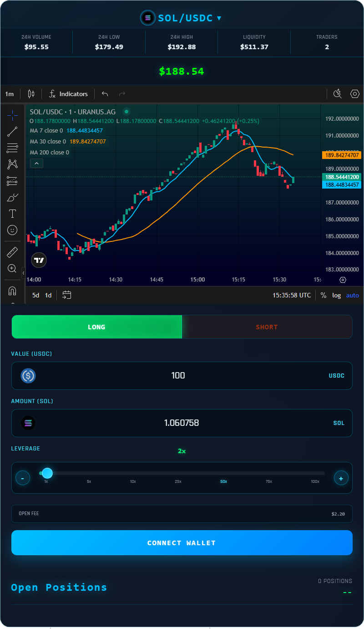Switch to the SHORT position tab
Image resolution: width=364 pixels, height=629 pixels.
tap(267, 327)
